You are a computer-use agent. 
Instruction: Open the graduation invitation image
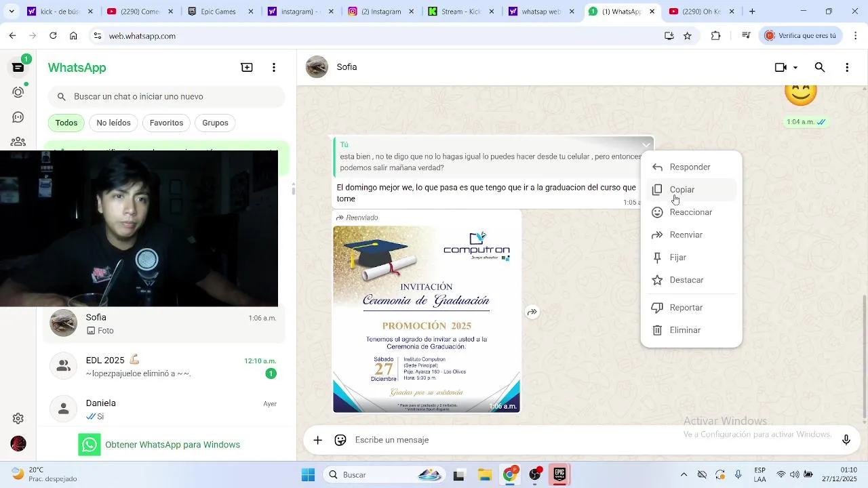(427, 319)
